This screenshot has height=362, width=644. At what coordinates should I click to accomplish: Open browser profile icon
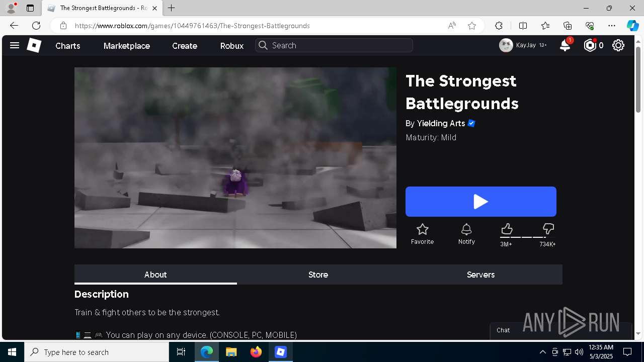point(11,8)
